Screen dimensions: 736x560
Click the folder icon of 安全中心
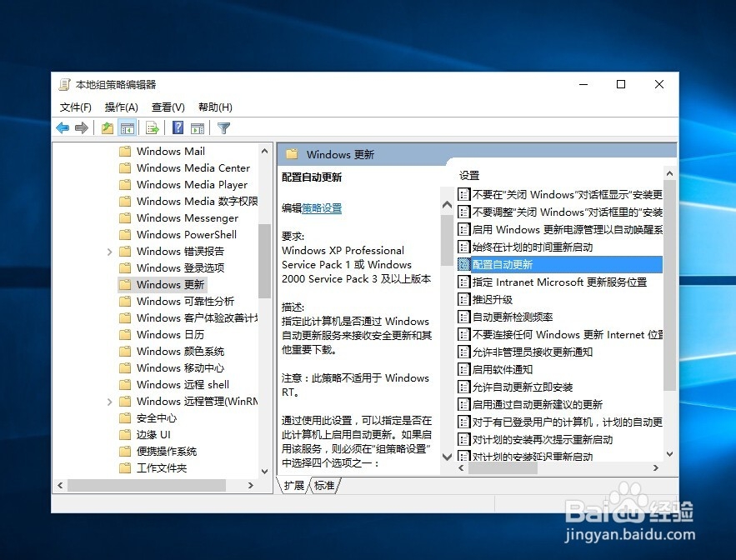pyautogui.click(x=125, y=418)
